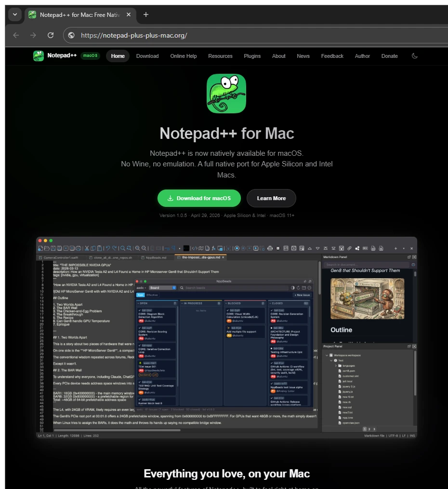The height and width of the screenshot is (489, 448).
Task: Click the Author link in the navbar
Action: pyautogui.click(x=362, y=56)
